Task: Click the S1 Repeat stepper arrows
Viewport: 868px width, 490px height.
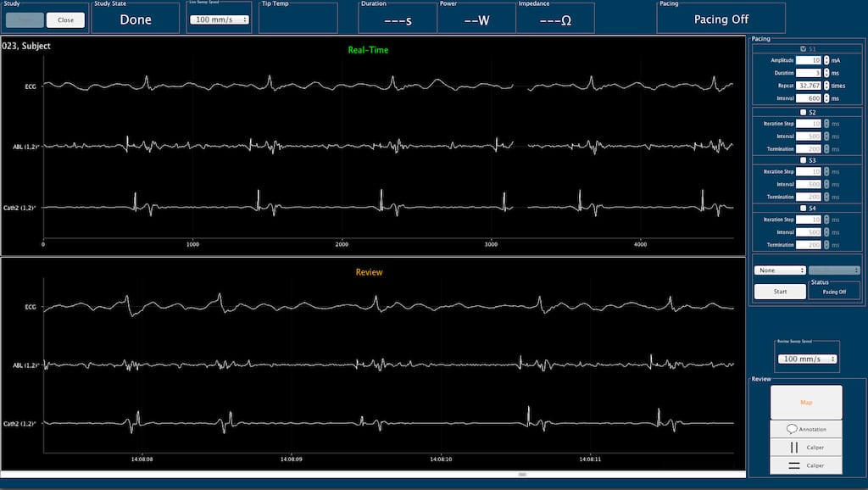Action: [826, 86]
